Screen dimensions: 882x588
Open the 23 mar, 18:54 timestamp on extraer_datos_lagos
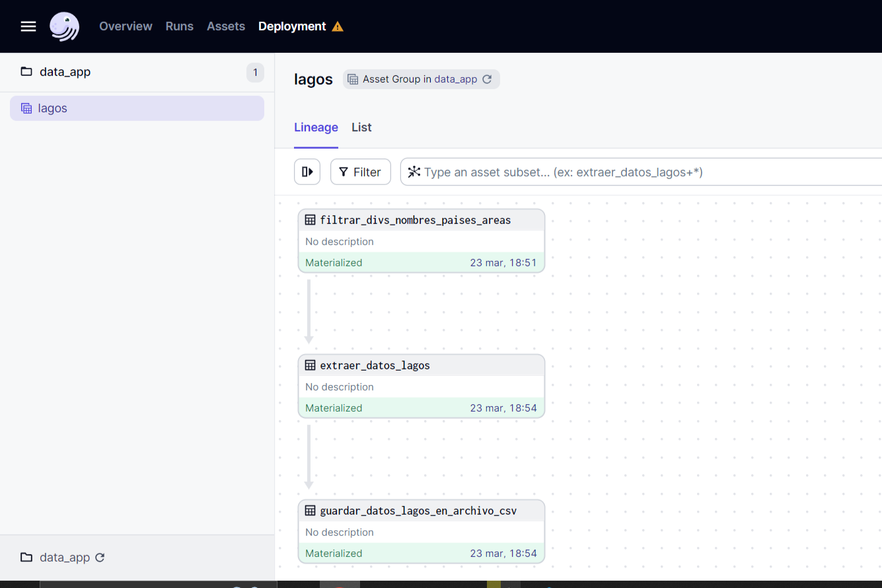point(503,408)
